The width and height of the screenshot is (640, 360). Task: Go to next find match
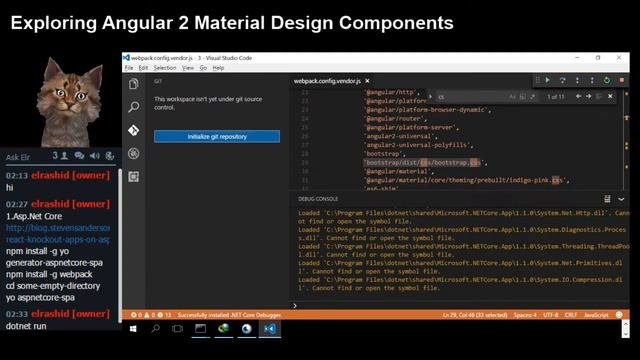(589, 96)
